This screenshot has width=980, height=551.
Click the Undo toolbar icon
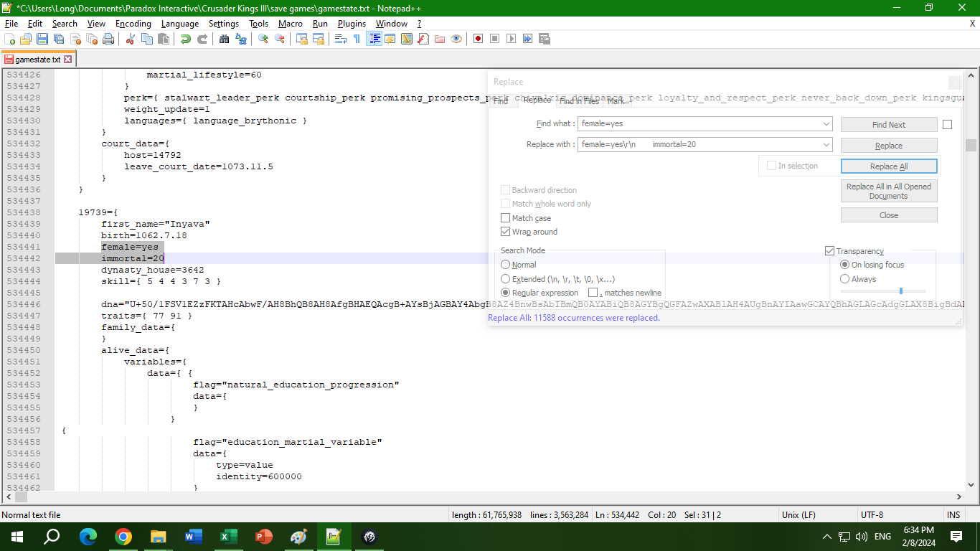point(186,39)
